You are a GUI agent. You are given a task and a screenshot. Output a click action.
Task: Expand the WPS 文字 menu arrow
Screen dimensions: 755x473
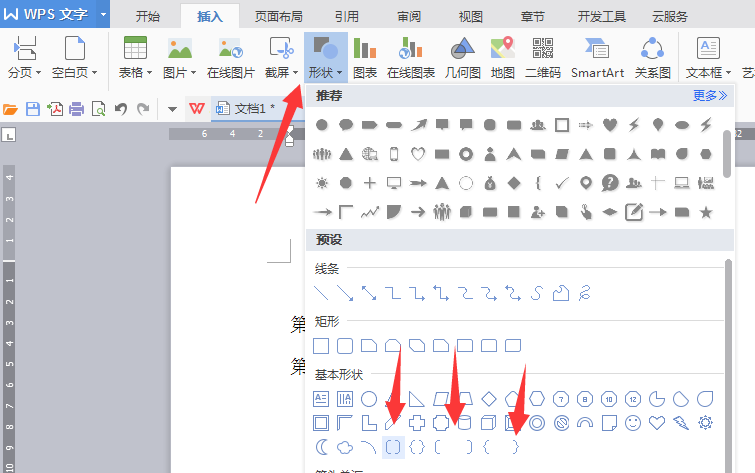click(103, 14)
